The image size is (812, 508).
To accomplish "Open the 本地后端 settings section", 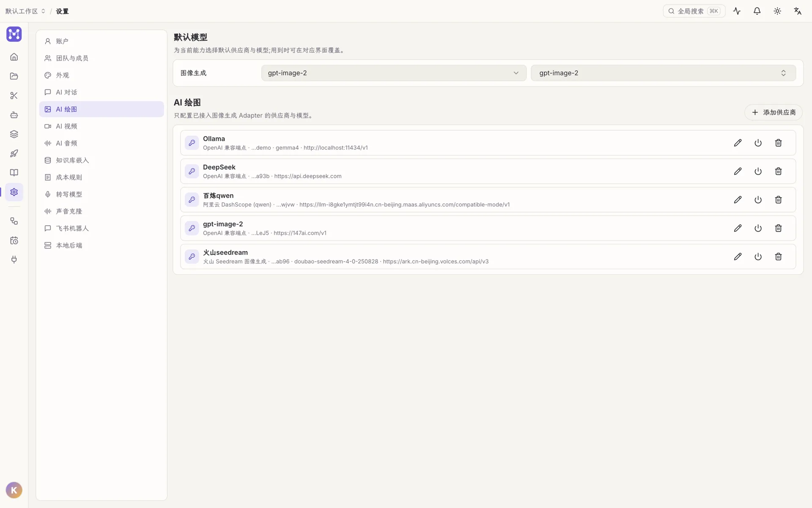I will click(x=101, y=246).
